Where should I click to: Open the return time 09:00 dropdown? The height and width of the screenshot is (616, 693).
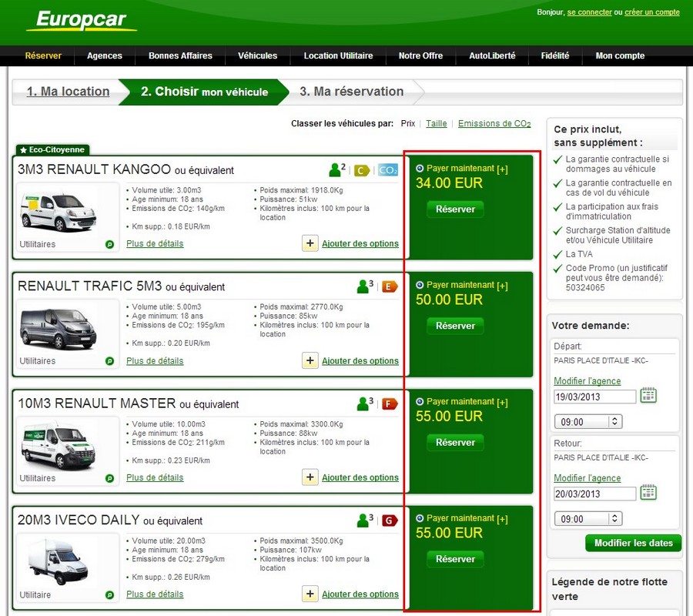(x=588, y=519)
